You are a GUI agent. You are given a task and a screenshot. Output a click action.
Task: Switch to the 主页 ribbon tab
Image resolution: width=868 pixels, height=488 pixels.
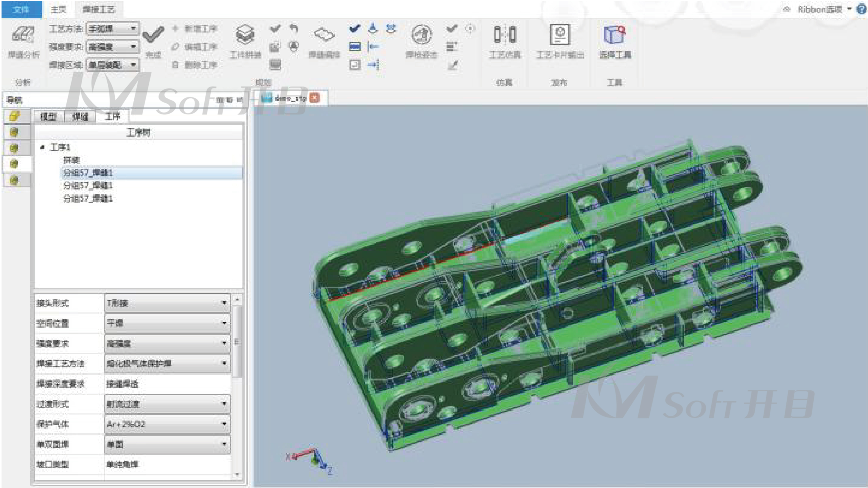click(x=59, y=9)
